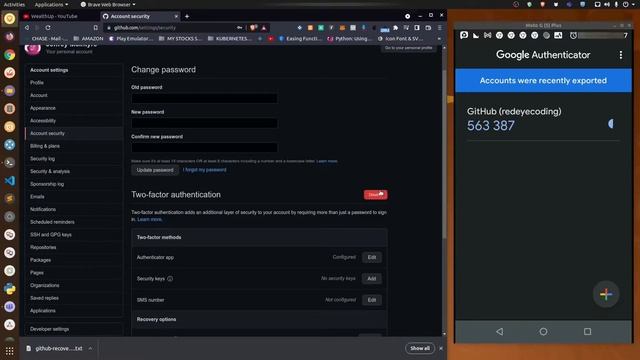Open Appearance settings in sidebar
This screenshot has width=640, height=360.
43,108
